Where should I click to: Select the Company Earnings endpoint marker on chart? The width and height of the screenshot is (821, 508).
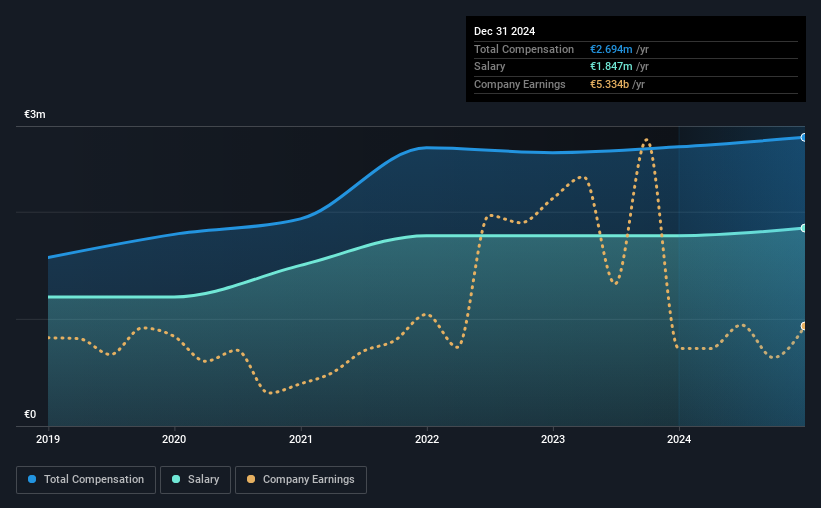tap(804, 326)
